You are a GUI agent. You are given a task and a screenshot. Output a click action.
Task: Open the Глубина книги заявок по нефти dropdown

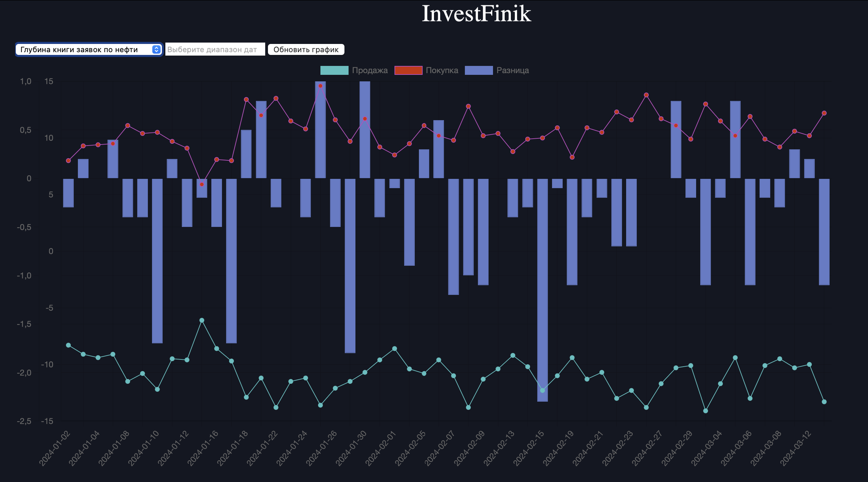[84, 49]
